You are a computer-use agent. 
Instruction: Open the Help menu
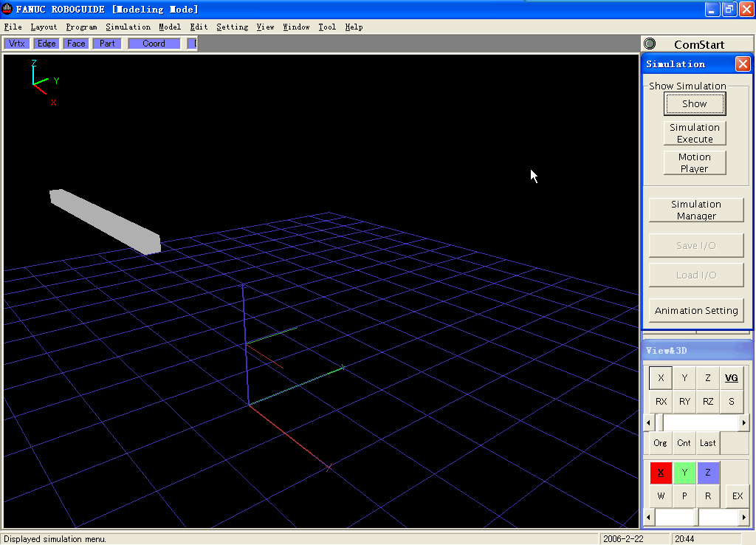(x=354, y=27)
